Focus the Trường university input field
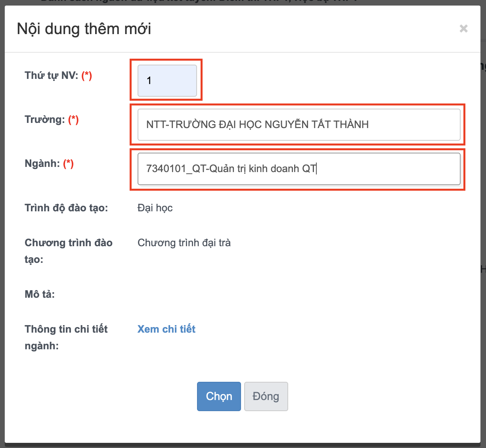This screenshot has height=448, width=486. (x=298, y=125)
